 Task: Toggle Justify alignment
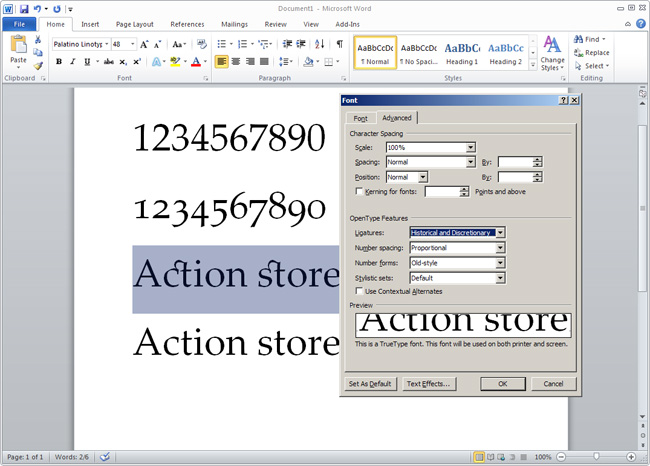264,62
